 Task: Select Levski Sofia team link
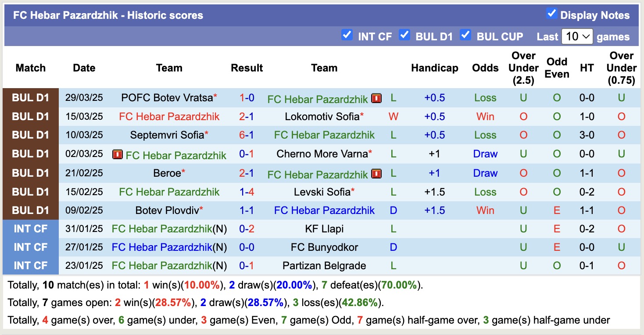tap(322, 192)
